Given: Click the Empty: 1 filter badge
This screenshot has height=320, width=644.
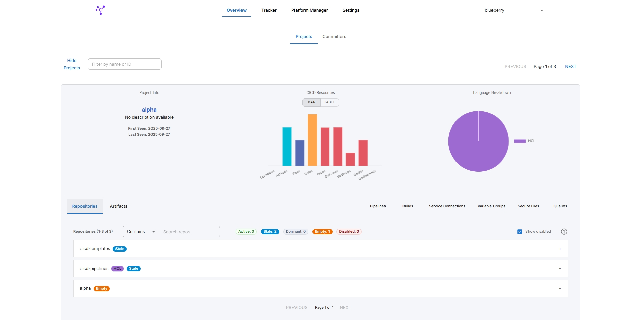Looking at the screenshot, I should (322, 232).
